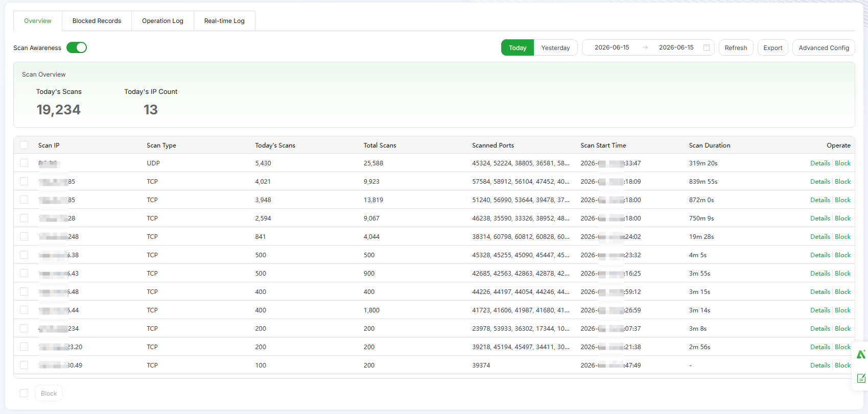Viewport: 868px width, 414px height.
Task: Open the Operation Log tab
Action: point(162,21)
